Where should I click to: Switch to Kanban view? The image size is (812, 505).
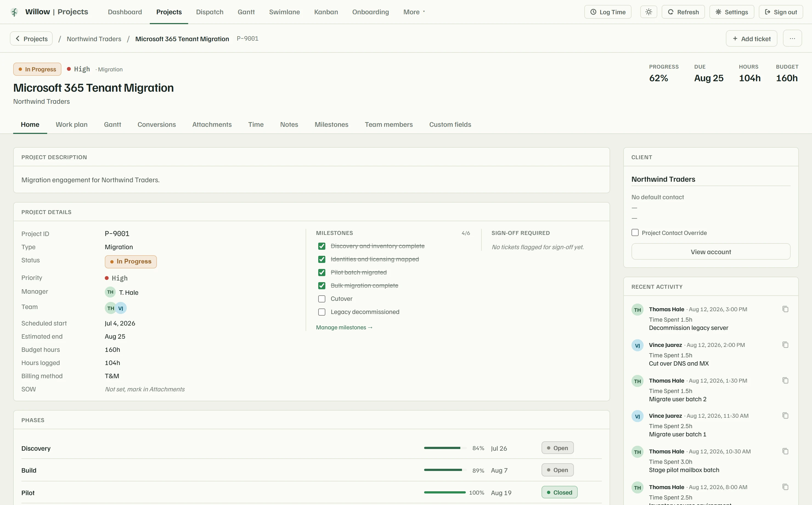326,12
